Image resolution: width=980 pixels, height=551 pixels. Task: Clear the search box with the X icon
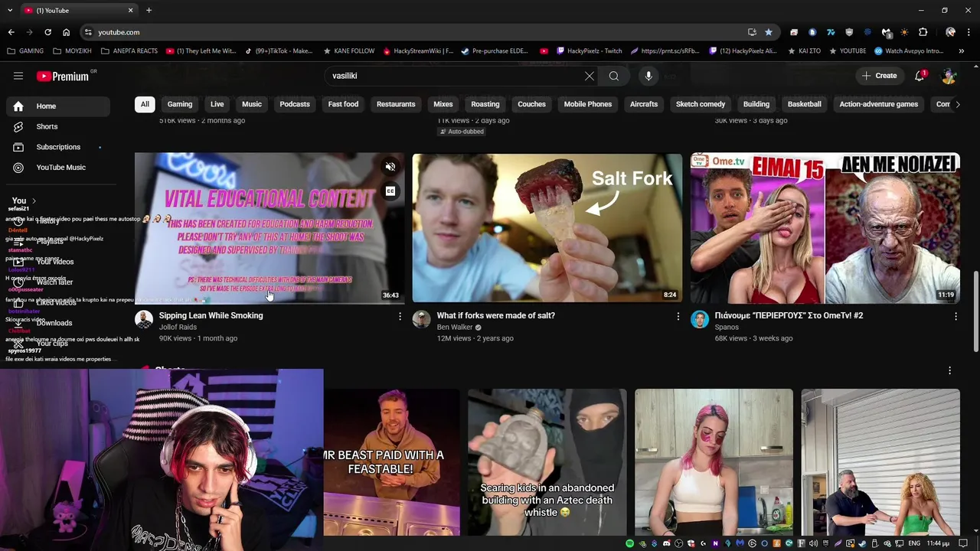point(589,76)
